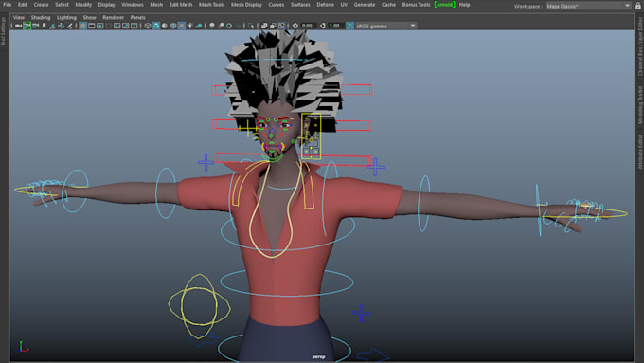Toggle Wireframe on Shaded icon

173,26
